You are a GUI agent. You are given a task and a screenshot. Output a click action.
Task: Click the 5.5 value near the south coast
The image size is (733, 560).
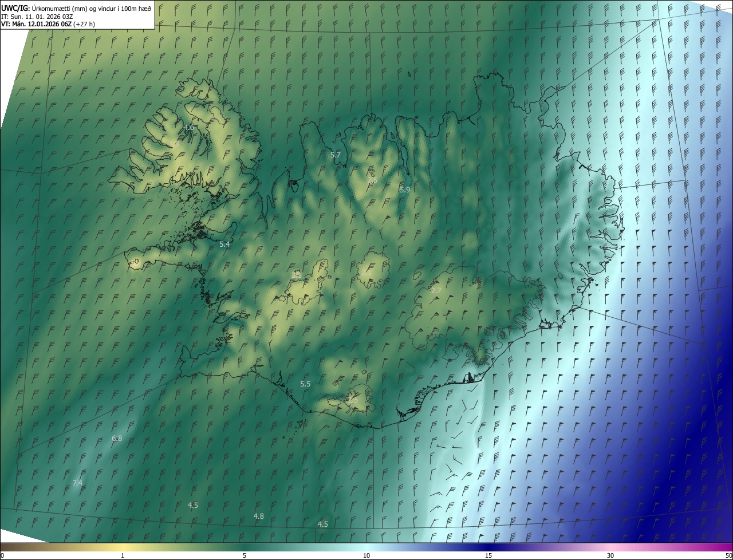pos(305,384)
